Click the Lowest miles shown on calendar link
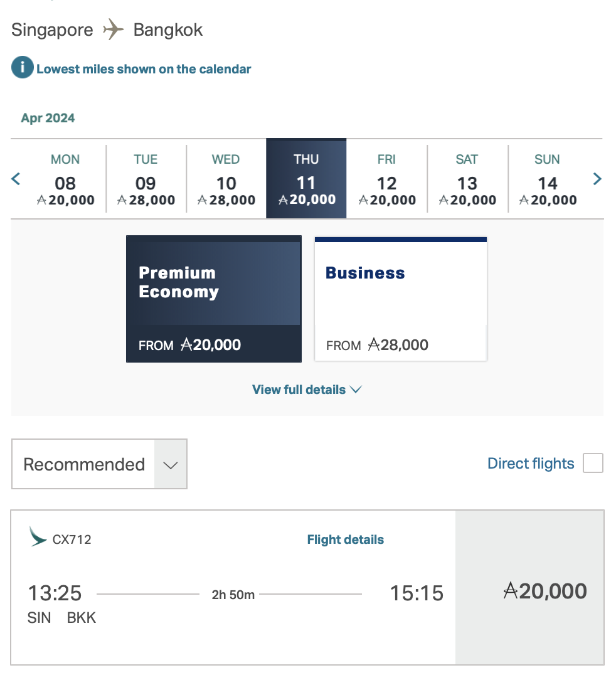The width and height of the screenshot is (616, 680). [144, 69]
